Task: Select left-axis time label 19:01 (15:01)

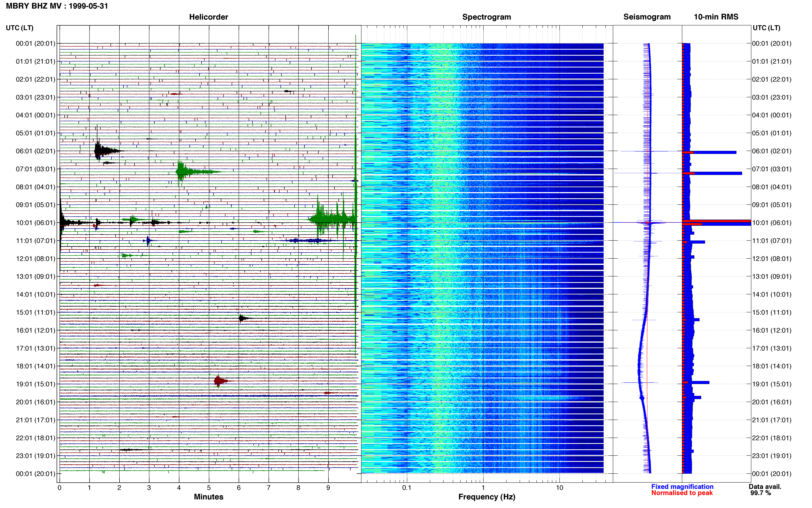Action: pyautogui.click(x=36, y=384)
